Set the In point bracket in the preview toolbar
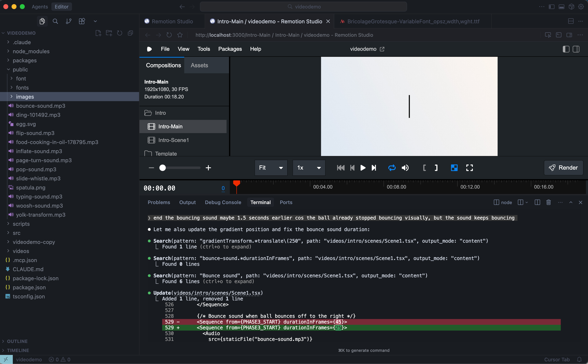 coord(424,168)
